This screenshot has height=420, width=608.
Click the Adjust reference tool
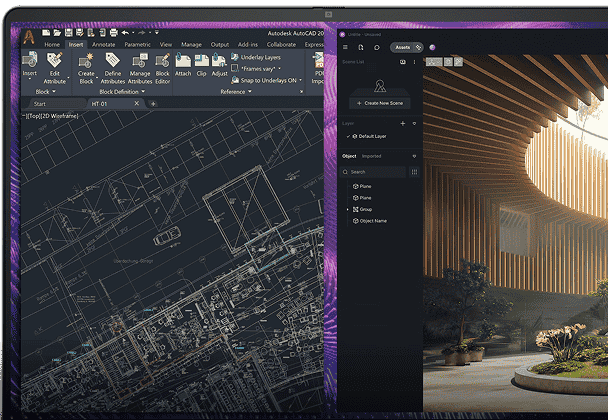tap(219, 64)
